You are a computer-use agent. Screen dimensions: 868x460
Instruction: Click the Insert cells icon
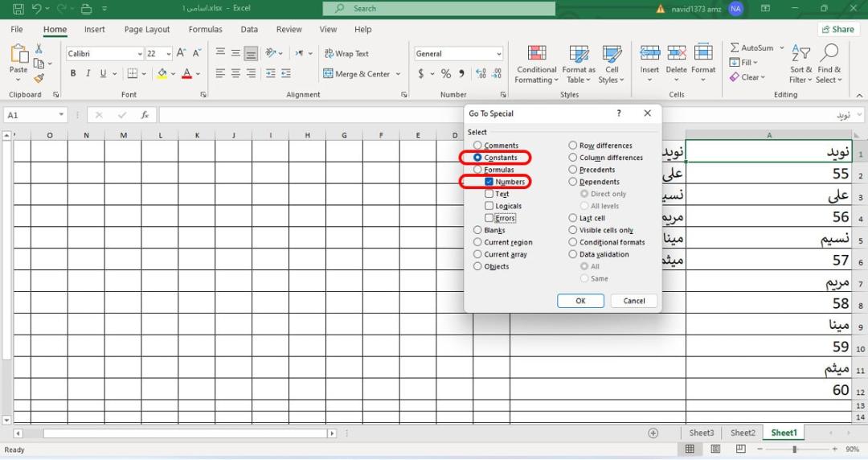tap(649, 52)
